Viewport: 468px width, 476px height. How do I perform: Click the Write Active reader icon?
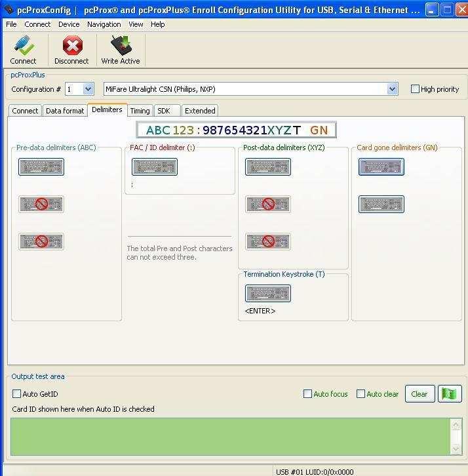coord(121,45)
